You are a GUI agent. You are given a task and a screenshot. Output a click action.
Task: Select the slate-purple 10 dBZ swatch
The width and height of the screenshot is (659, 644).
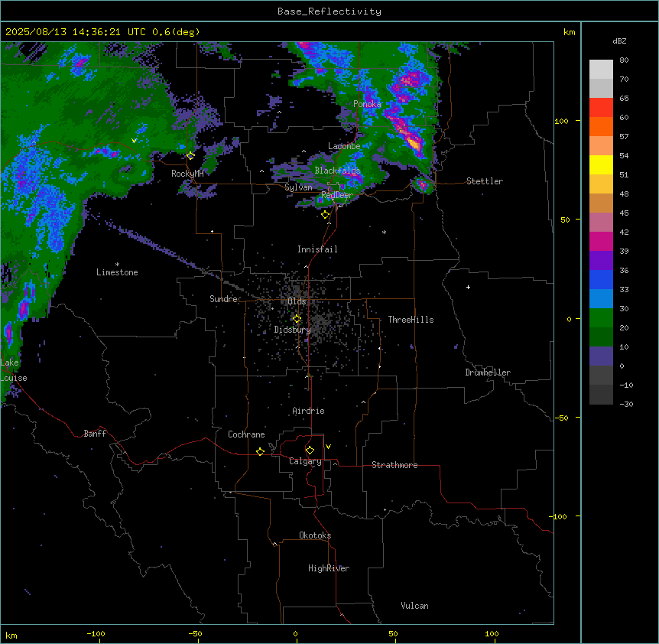click(601, 356)
